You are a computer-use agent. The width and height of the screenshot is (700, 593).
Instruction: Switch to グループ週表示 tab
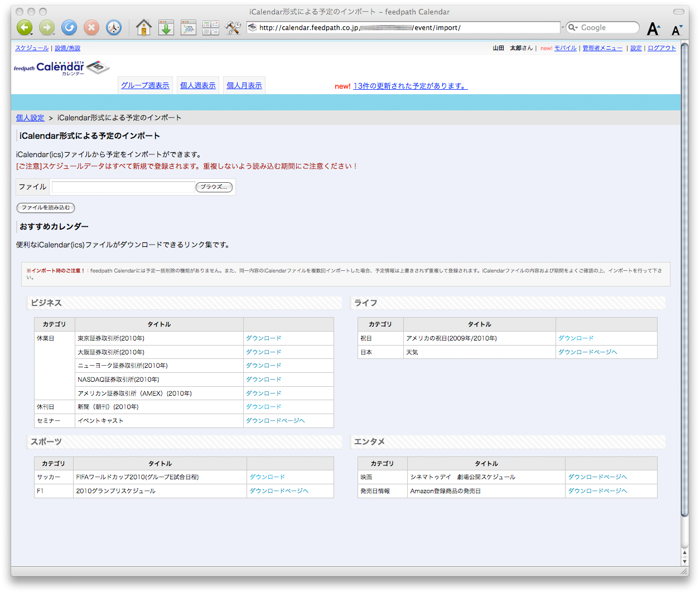[x=145, y=85]
